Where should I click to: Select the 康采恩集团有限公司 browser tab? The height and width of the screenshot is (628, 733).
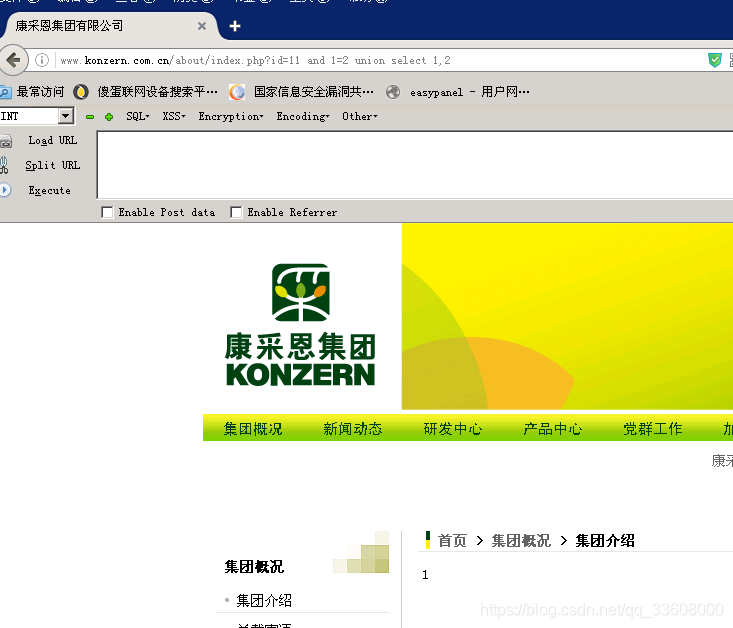coord(110,26)
